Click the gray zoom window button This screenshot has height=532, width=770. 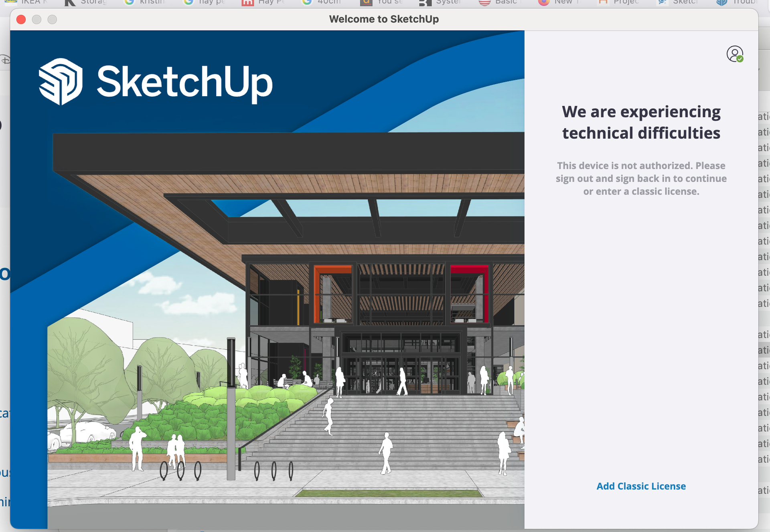coord(52,19)
